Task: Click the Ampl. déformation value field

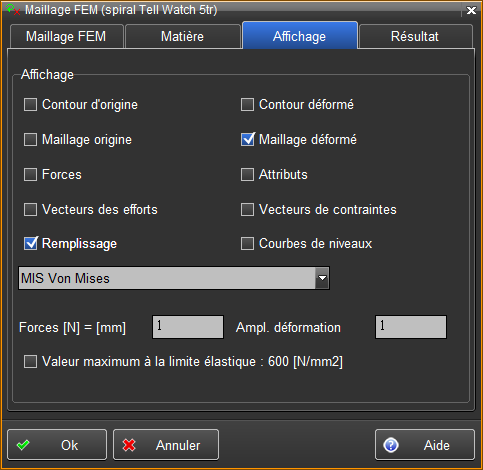Action: 411,327
